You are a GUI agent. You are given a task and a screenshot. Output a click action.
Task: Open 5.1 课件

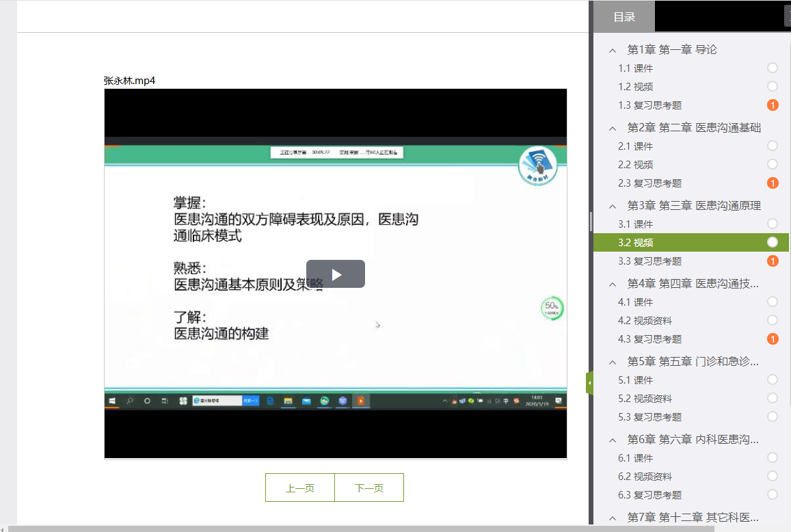[x=635, y=380]
